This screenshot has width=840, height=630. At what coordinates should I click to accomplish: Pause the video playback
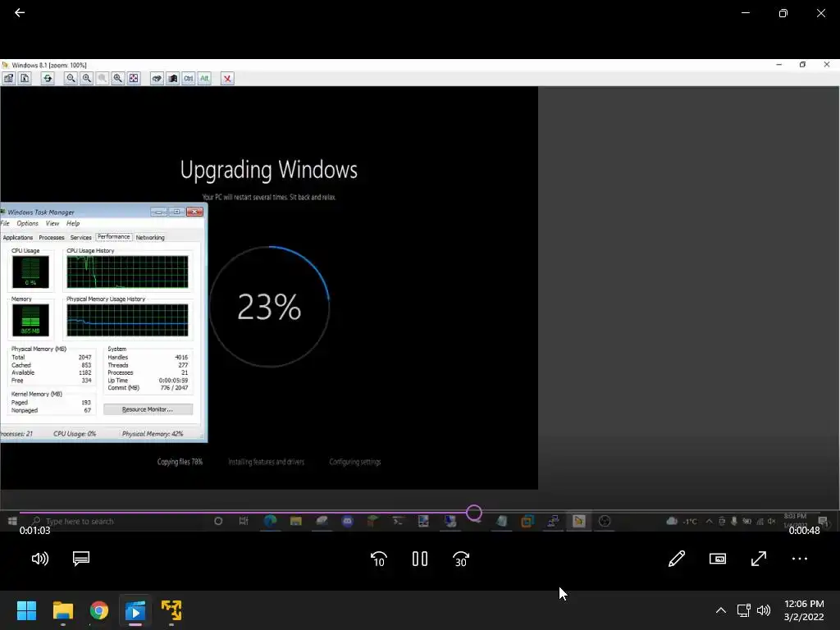[x=420, y=559]
